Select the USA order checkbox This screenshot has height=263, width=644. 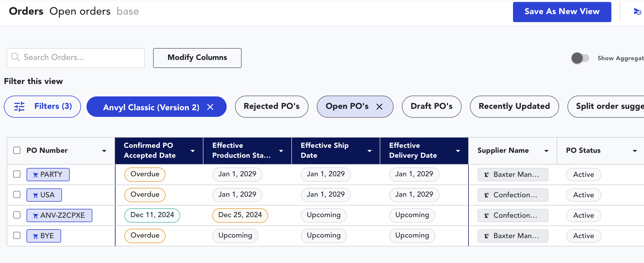tap(17, 194)
